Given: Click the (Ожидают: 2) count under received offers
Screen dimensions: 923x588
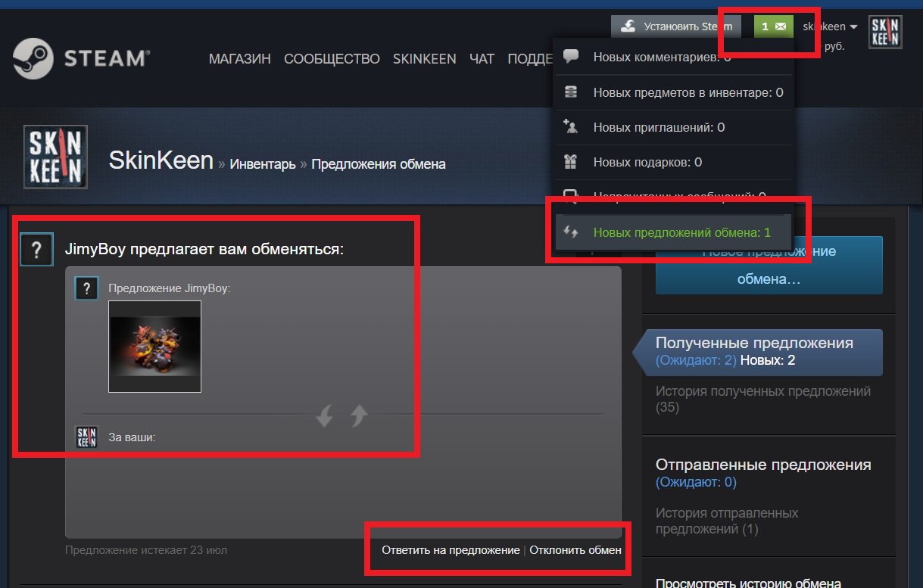Looking at the screenshot, I should (x=696, y=360).
